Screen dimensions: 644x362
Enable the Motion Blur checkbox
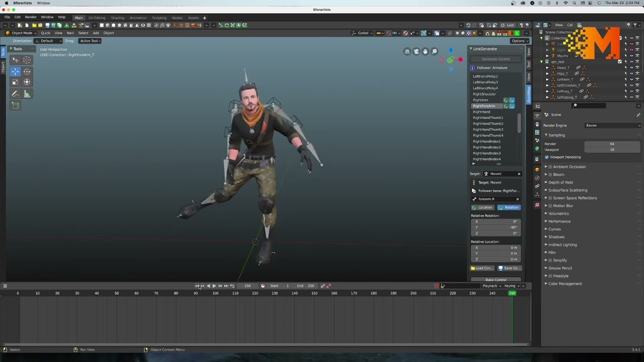coord(550,206)
